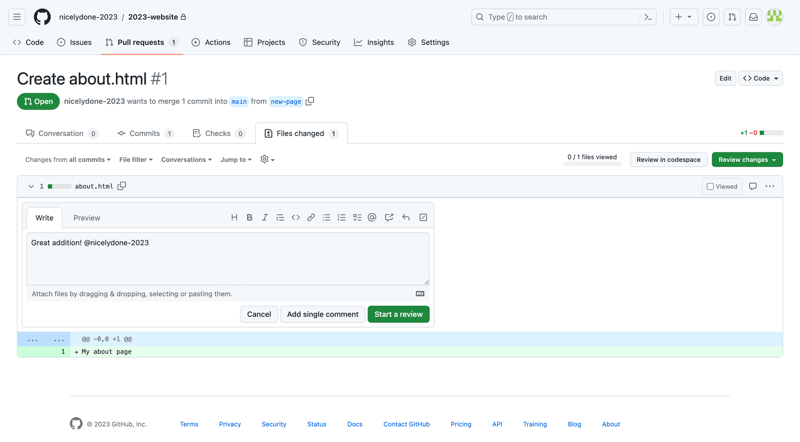800x442 pixels.
Task: Open the Review changes dropdown
Action: point(747,160)
